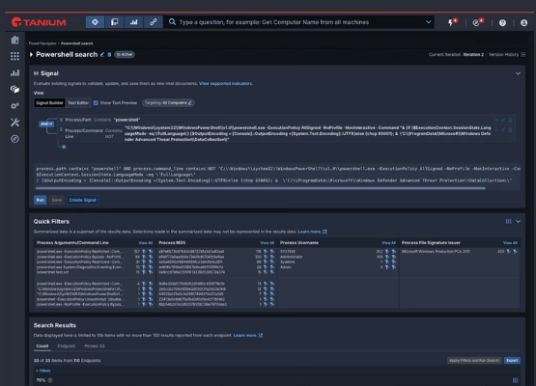Select the first diamond icon in the top toolbar
536x386 pixels.
pos(95,22)
